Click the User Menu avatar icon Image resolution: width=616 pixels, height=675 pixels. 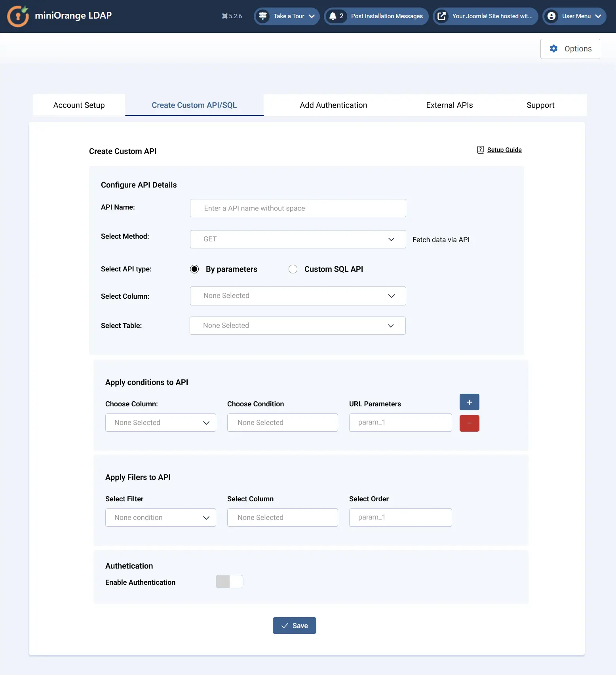point(551,16)
